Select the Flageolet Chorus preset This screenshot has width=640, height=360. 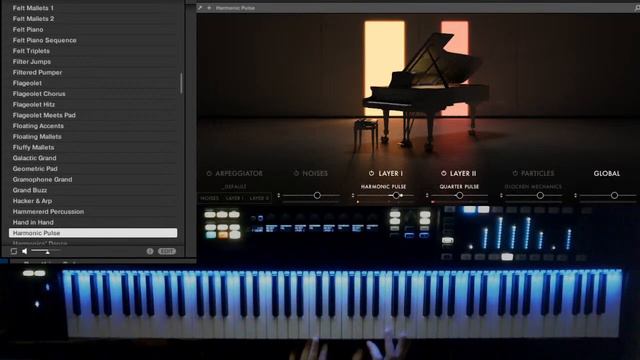coord(93,94)
